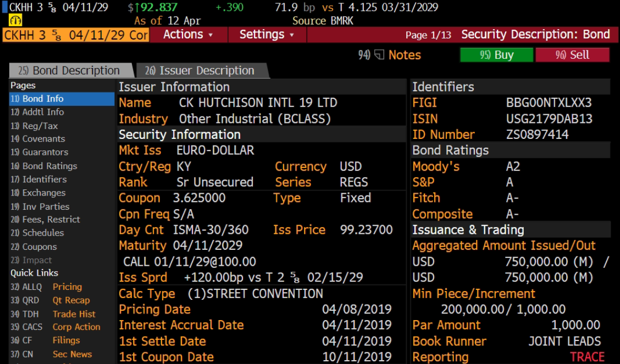The height and width of the screenshot is (364, 620).
Task: Click the Par Amount value 1,000.00
Action: tap(575, 325)
